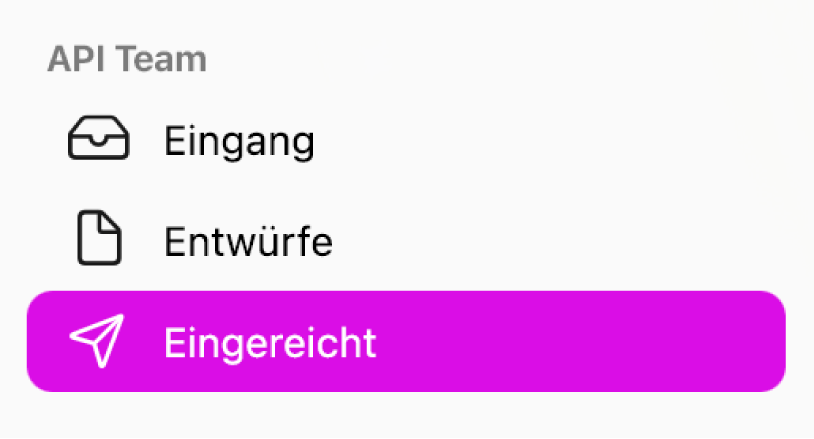Open drafts via the page icon
The image size is (814, 439).
pyautogui.click(x=99, y=241)
